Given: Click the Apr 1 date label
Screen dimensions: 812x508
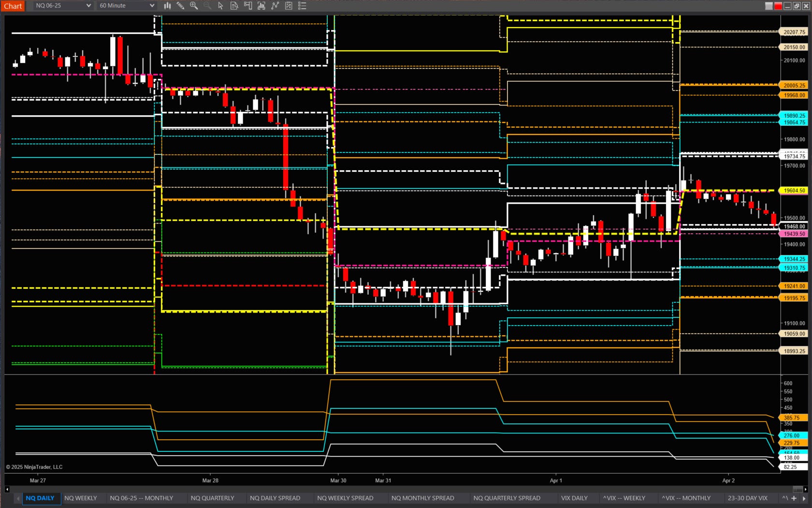Looking at the screenshot, I should [556, 480].
